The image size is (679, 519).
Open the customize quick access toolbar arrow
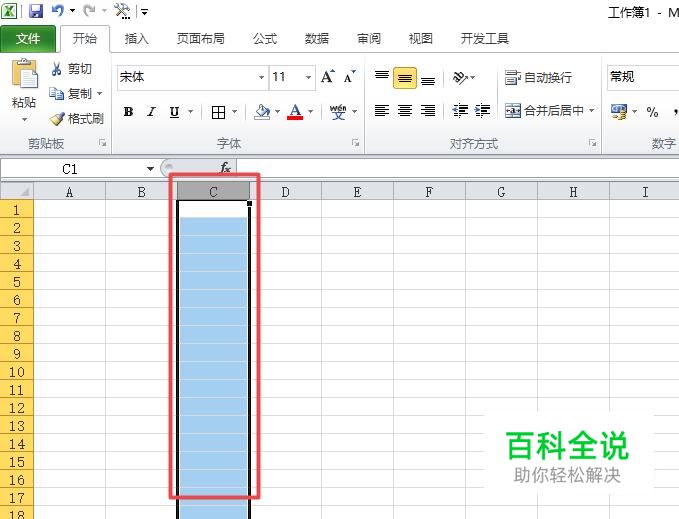pyautogui.click(x=145, y=12)
